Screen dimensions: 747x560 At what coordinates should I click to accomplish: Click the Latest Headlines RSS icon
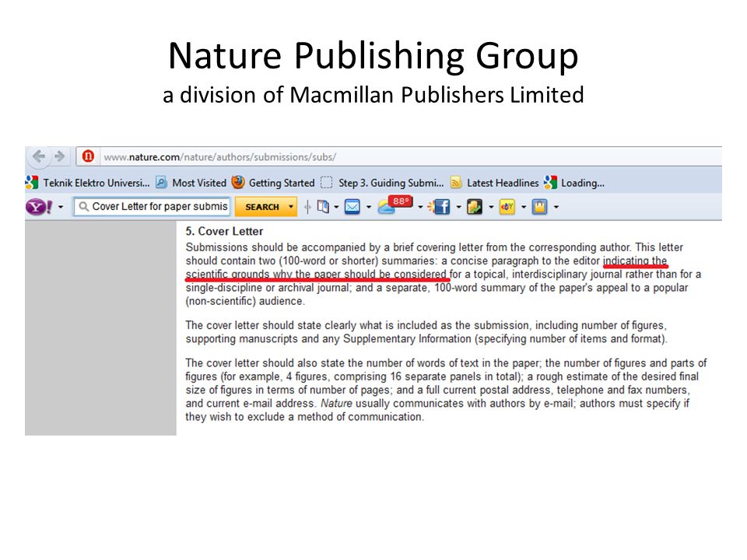(456, 183)
